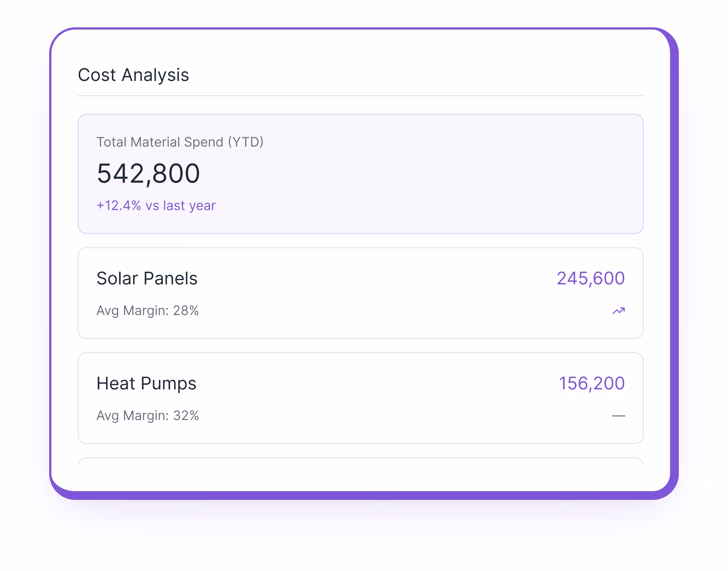Open the +12.4% vs last year comparison
728x571 pixels.
click(x=156, y=205)
